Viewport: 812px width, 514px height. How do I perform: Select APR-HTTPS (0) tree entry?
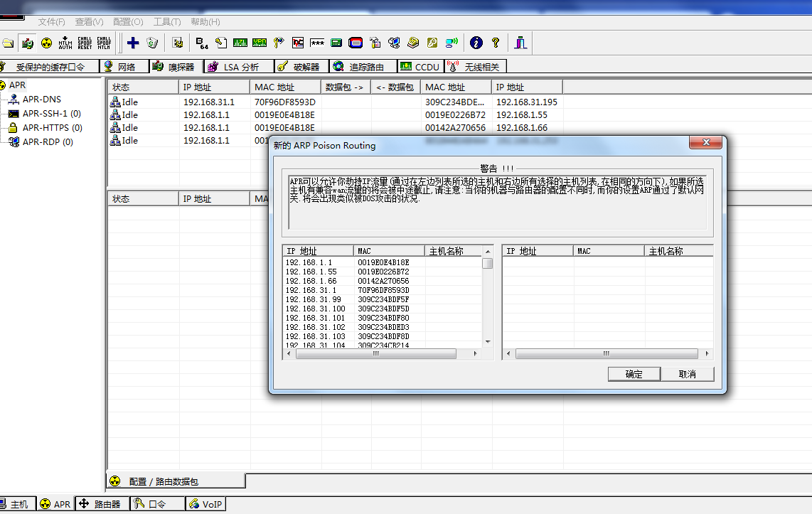(x=52, y=128)
